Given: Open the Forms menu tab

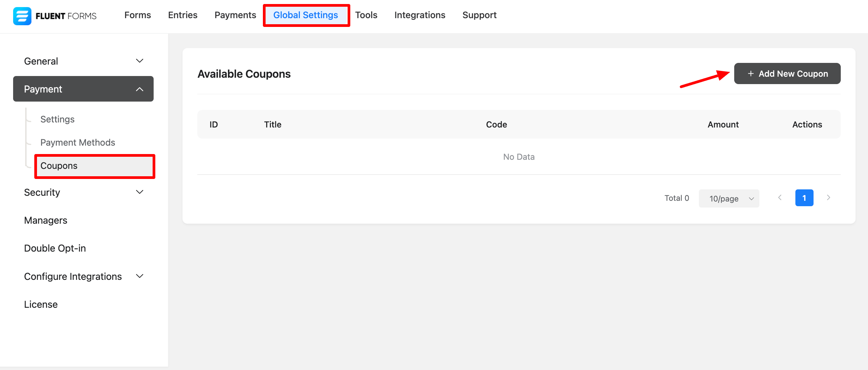Looking at the screenshot, I should pyautogui.click(x=137, y=15).
